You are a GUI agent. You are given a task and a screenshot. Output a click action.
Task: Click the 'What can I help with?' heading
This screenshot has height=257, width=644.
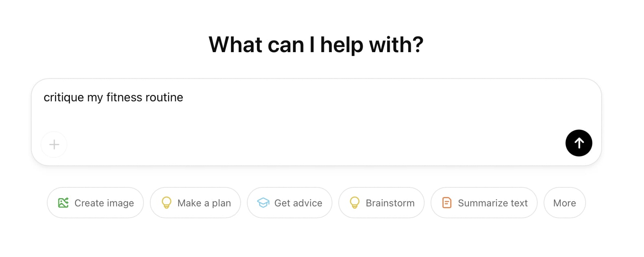coord(316,45)
